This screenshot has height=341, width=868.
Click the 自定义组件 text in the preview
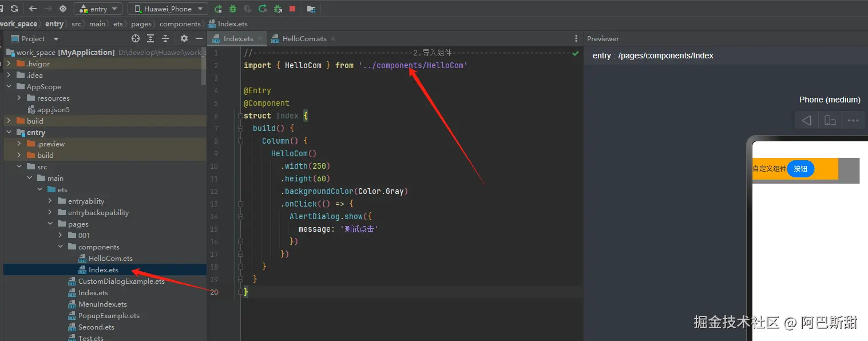770,169
